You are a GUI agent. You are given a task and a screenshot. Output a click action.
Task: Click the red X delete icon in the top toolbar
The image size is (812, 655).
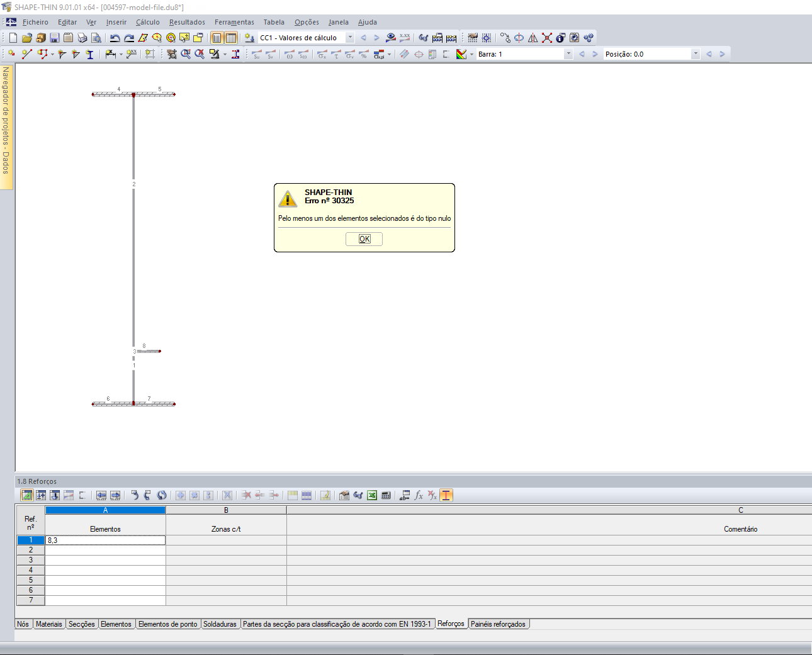(546, 38)
